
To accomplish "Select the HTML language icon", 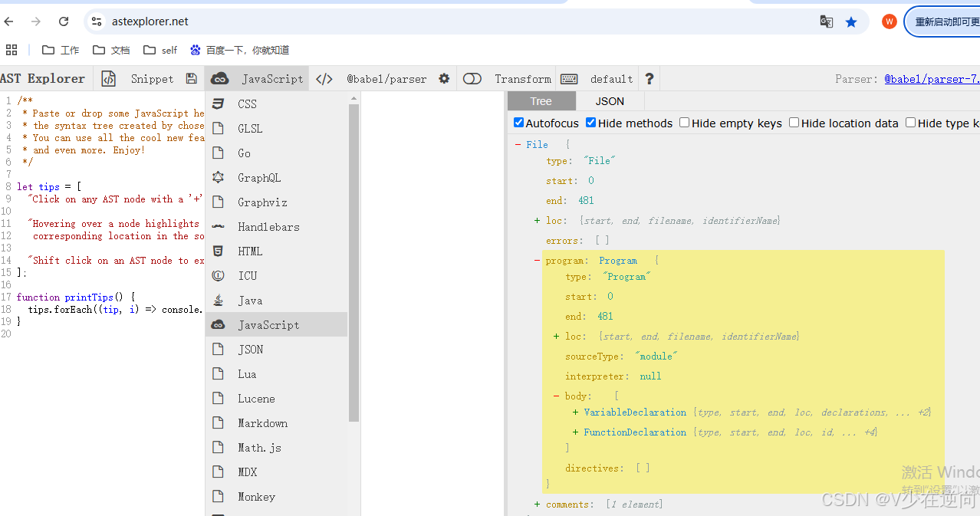I will tap(250, 251).
